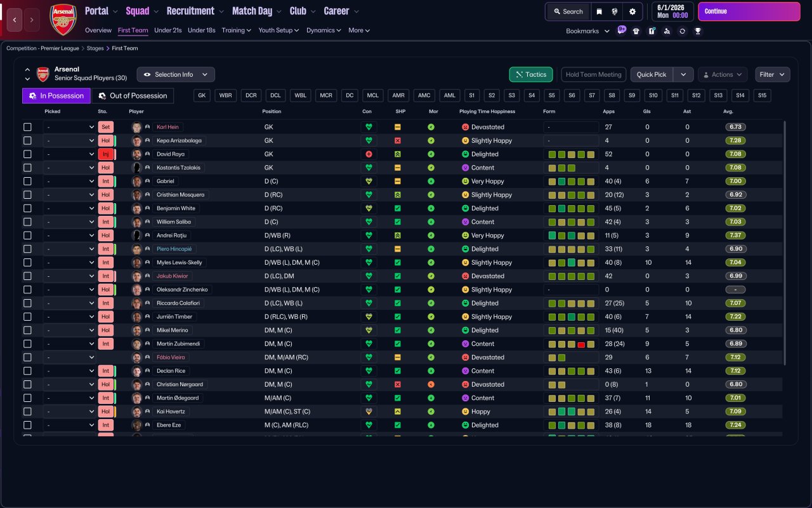The width and height of the screenshot is (812, 508).
Task: Expand the Bookmarks dropdown
Action: click(x=587, y=31)
